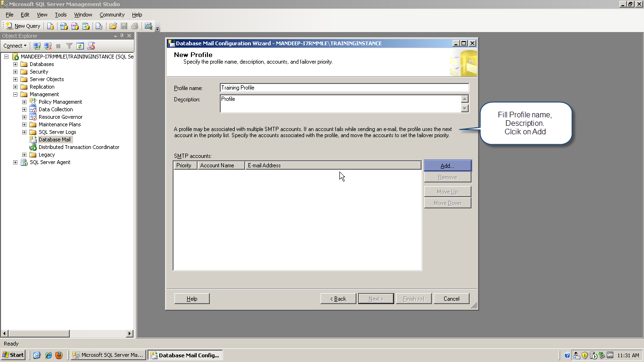This screenshot has height=362, width=644.
Task: Close the Object Explorer panel
Action: (x=129, y=36)
